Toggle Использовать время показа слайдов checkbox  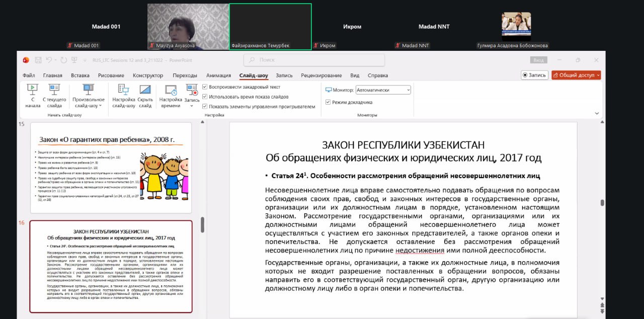click(205, 97)
